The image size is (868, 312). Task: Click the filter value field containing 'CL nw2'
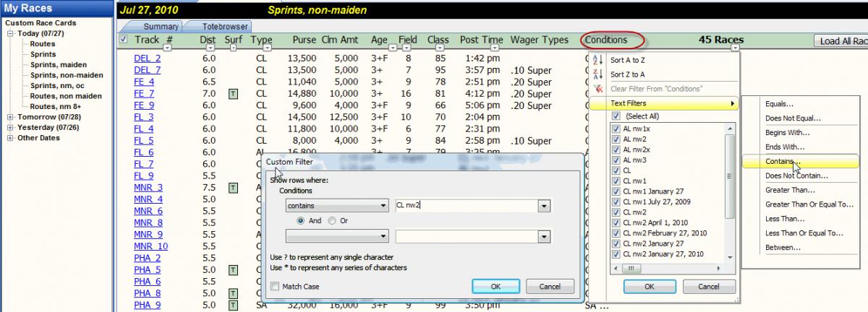465,206
